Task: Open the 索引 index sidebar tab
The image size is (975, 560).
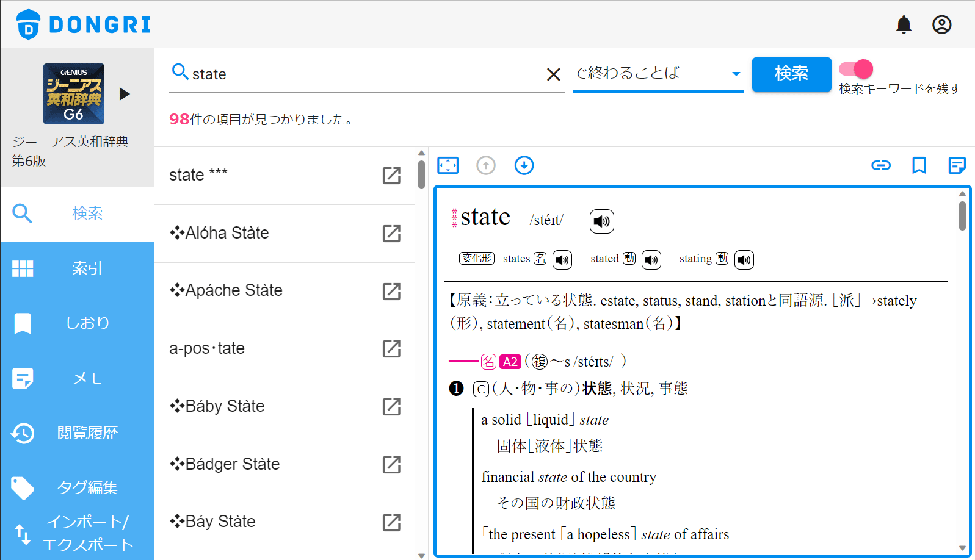Action: coord(77,268)
